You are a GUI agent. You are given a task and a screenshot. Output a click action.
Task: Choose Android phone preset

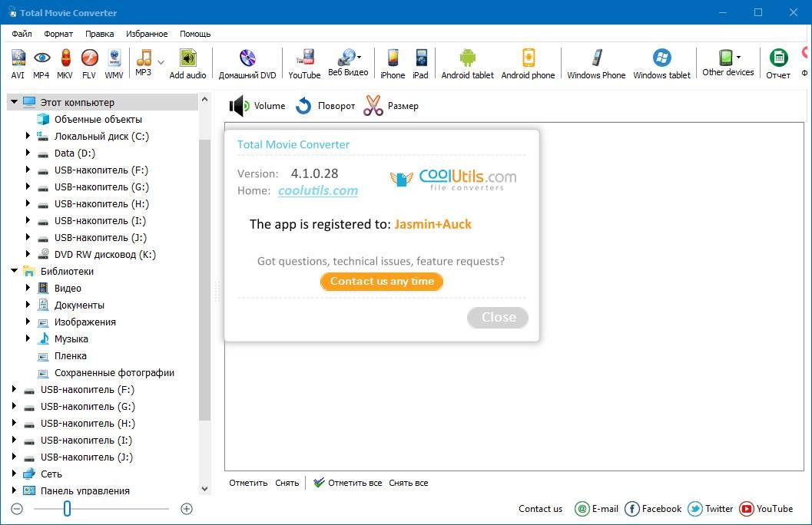tap(528, 64)
